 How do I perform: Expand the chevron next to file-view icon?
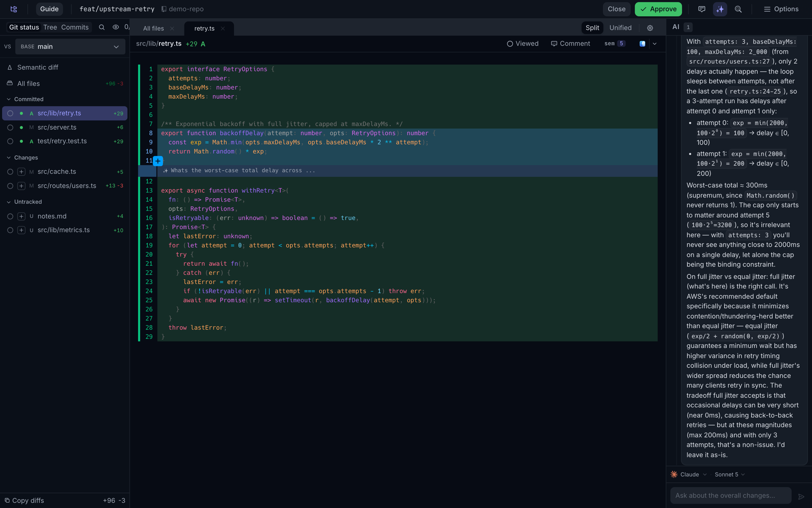pyautogui.click(x=654, y=43)
